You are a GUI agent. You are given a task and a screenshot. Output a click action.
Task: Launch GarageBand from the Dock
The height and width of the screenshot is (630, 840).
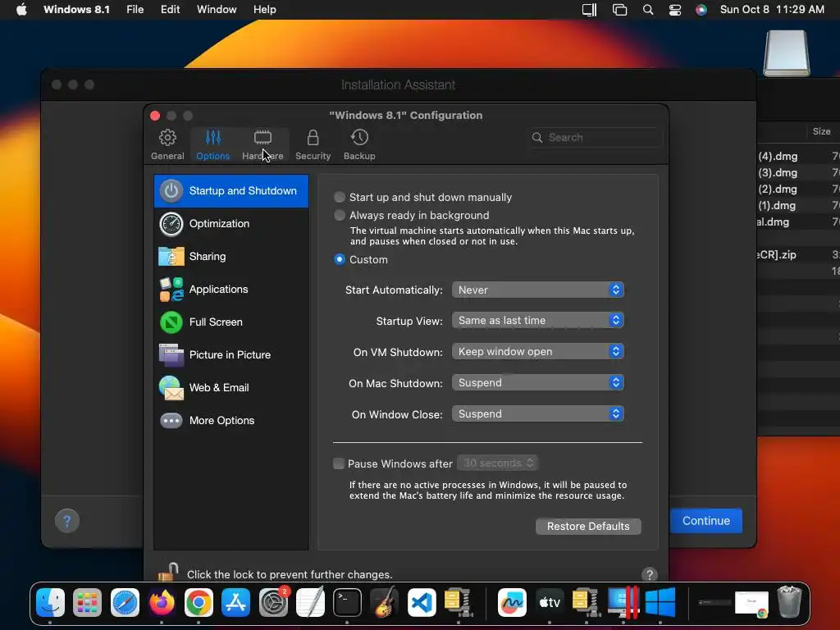point(385,601)
